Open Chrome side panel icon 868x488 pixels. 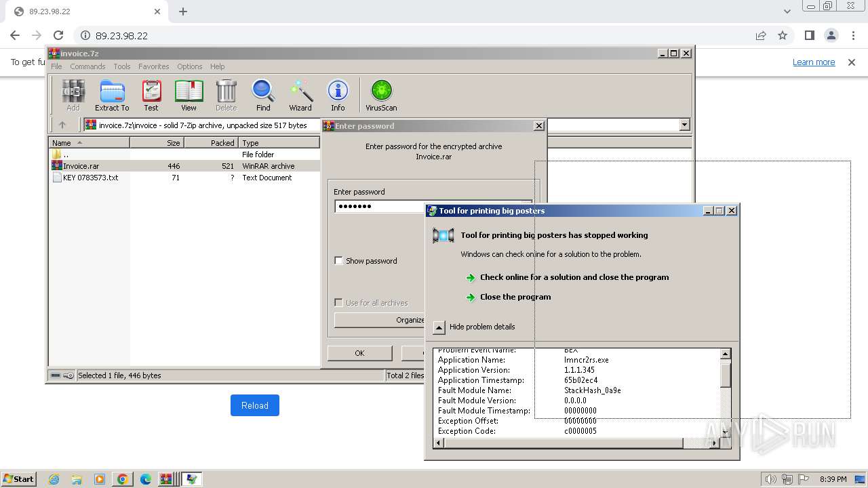pos(809,35)
